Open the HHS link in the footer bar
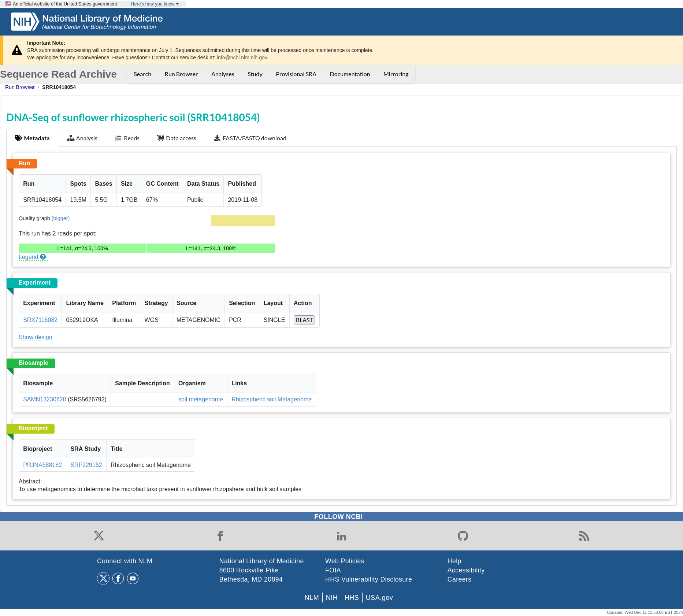Viewport: 683px width, 616px height. [352, 598]
